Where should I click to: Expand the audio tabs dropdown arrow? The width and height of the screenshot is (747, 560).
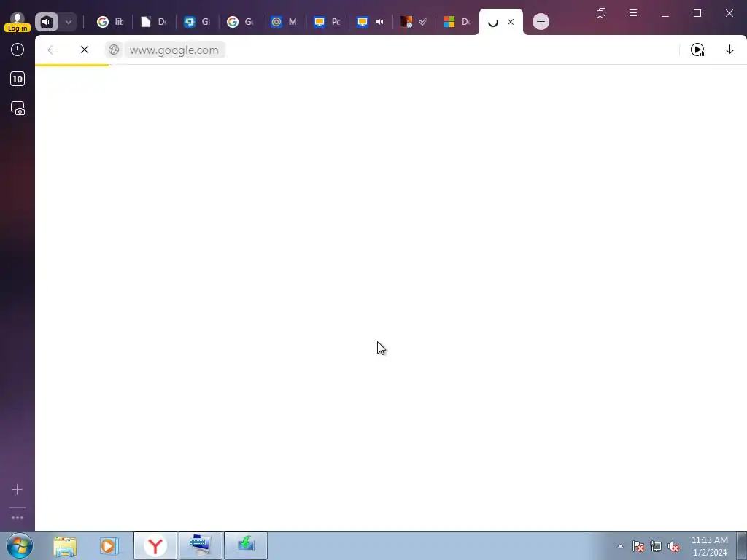pos(69,22)
